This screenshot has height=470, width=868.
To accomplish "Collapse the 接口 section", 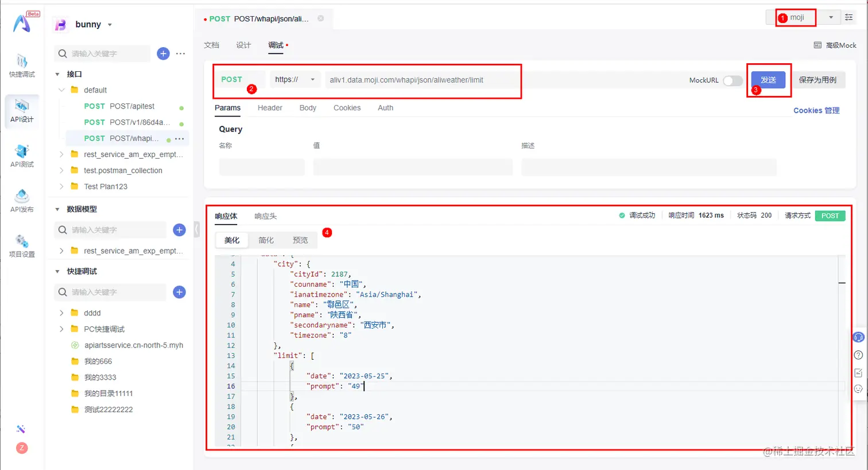I will pyautogui.click(x=57, y=74).
